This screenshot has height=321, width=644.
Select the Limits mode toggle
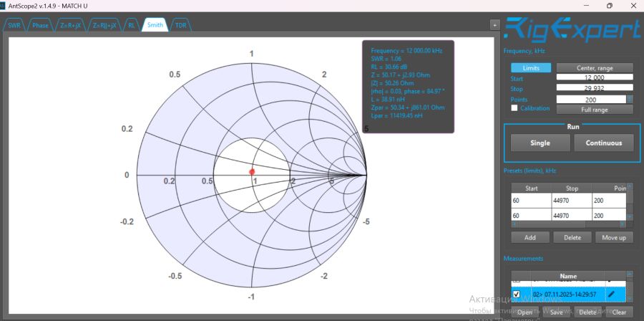coord(530,68)
